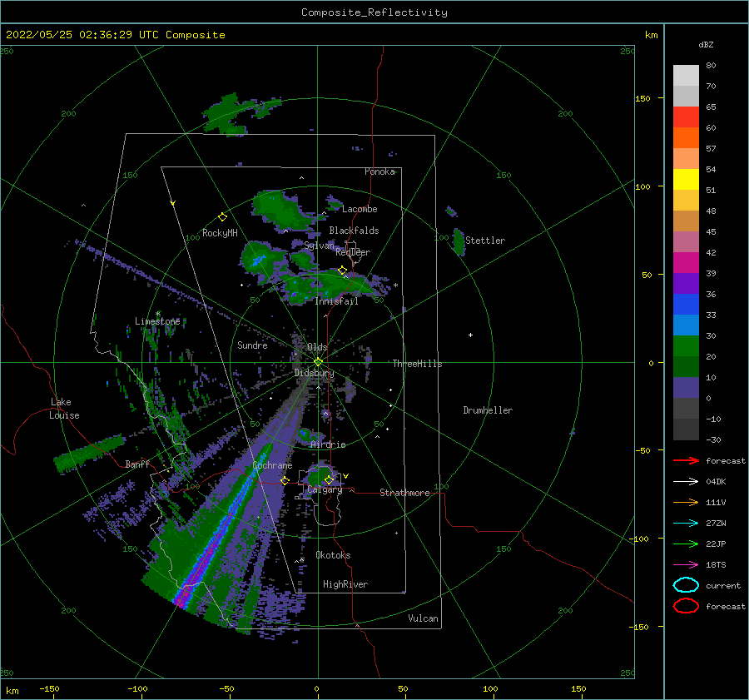Click the yellow diamond marker near RockyMH
The height and width of the screenshot is (700, 749).
point(222,217)
